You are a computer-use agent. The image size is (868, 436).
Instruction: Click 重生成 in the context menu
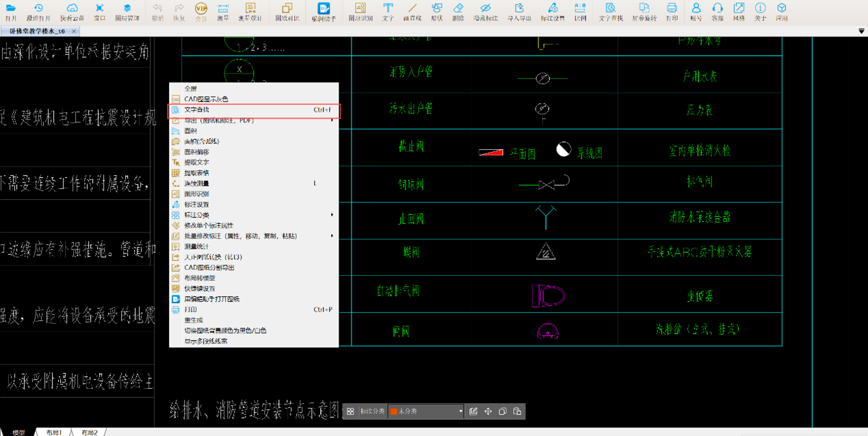tap(195, 320)
